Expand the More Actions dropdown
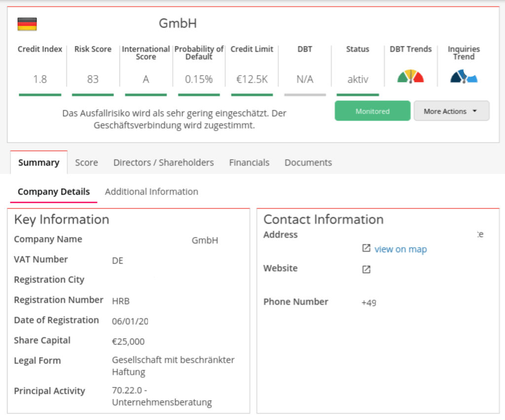Screen dimensions: 505x420 coord(451,111)
